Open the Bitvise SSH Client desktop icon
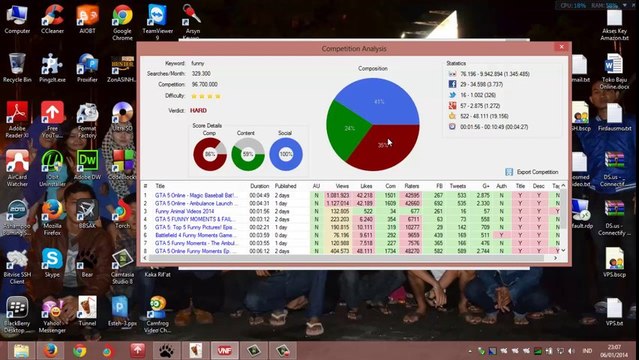Image resolution: width=639 pixels, height=360 pixels. (17, 267)
